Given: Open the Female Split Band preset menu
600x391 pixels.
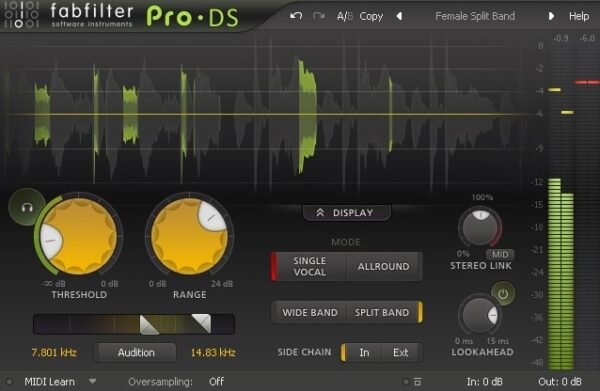Looking at the screenshot, I should point(475,16).
